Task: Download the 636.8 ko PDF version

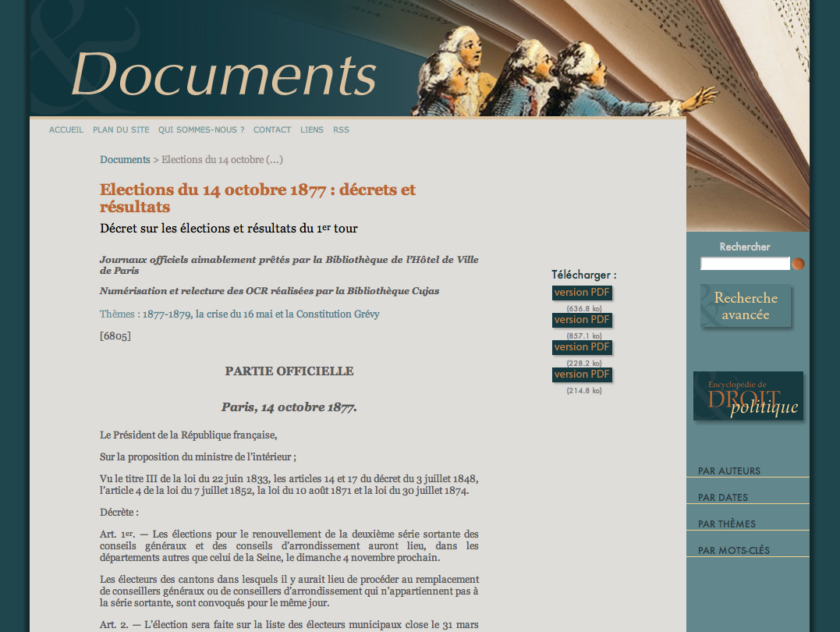Action: 582,293
